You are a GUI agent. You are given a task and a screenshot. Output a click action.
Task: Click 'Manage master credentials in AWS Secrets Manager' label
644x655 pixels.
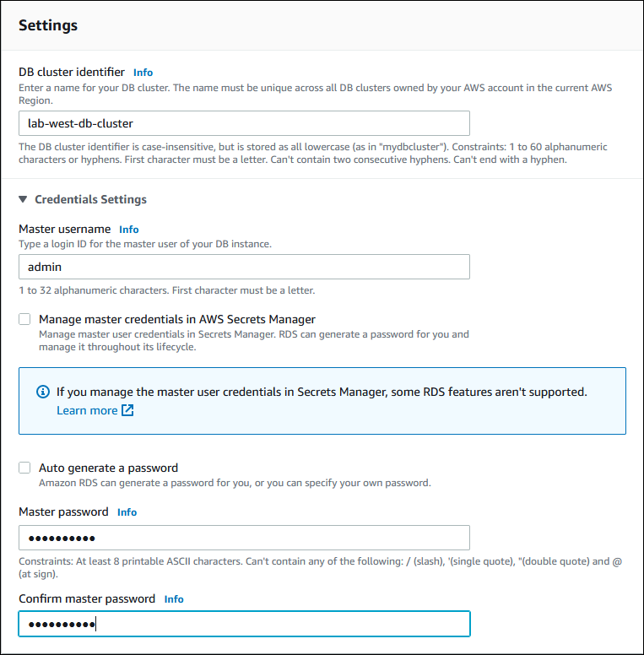point(177,319)
